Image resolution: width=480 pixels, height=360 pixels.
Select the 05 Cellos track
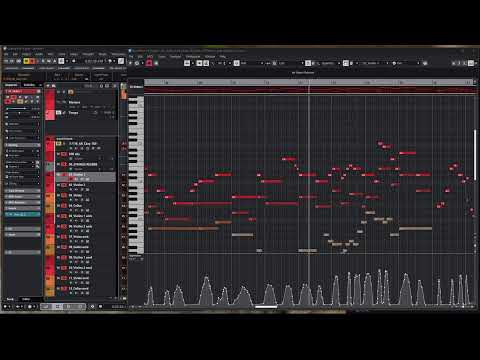click(86, 208)
